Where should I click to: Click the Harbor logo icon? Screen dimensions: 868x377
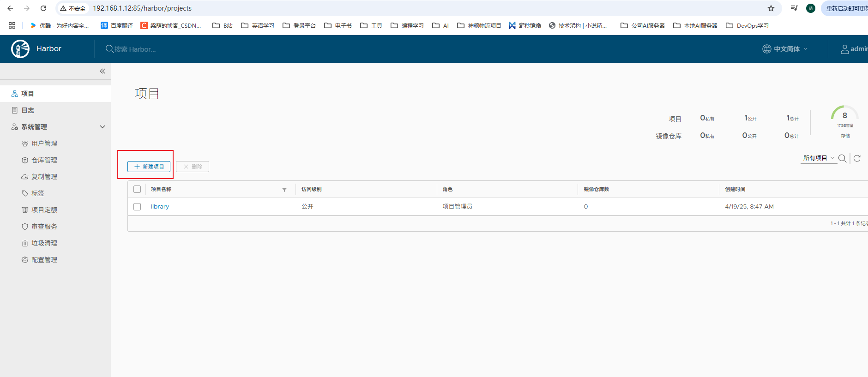tap(20, 49)
